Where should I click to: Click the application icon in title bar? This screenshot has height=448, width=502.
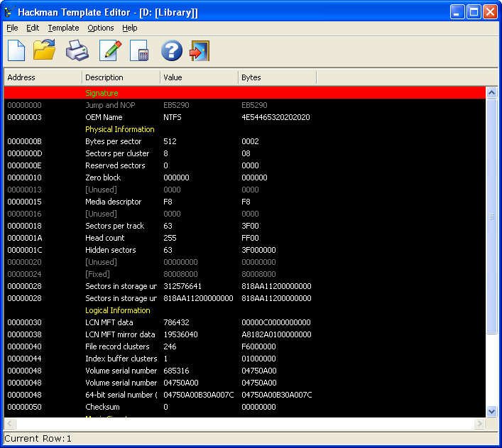click(9, 12)
